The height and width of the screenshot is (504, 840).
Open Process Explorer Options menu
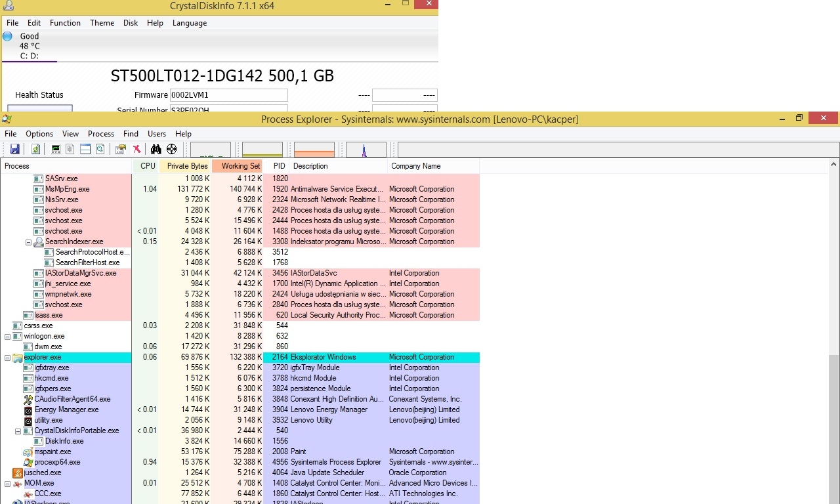(x=39, y=134)
